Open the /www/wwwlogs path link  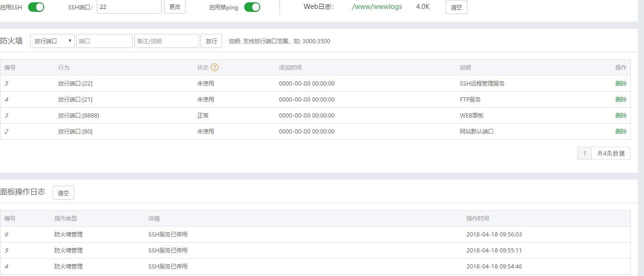pyautogui.click(x=377, y=7)
